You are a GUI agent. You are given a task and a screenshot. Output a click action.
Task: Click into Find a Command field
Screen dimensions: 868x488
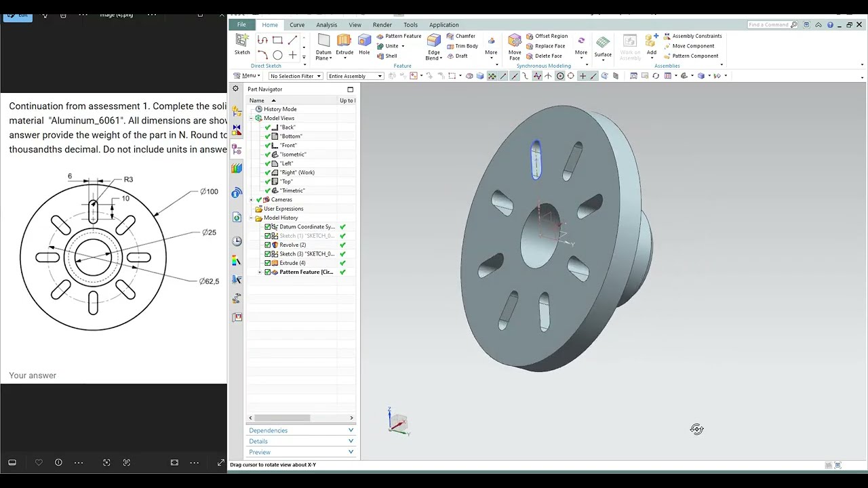(774, 24)
